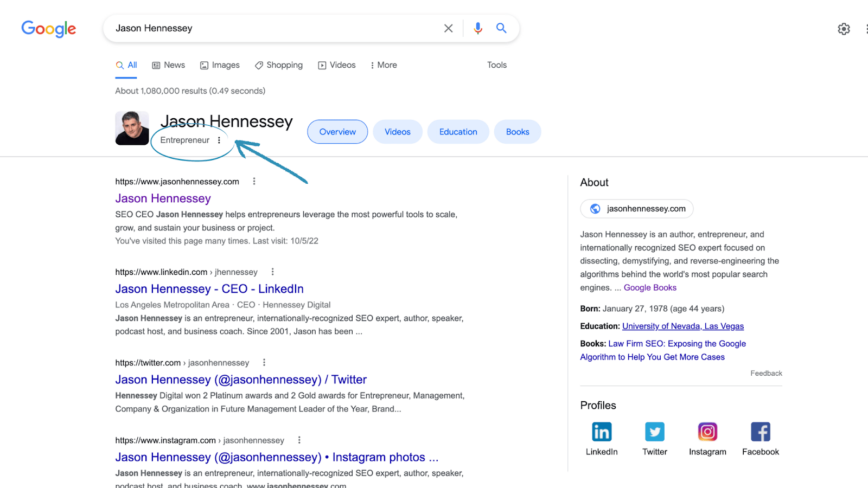
Task: Open three-dot menu for jasonhennessey.com result
Action: [x=254, y=181]
